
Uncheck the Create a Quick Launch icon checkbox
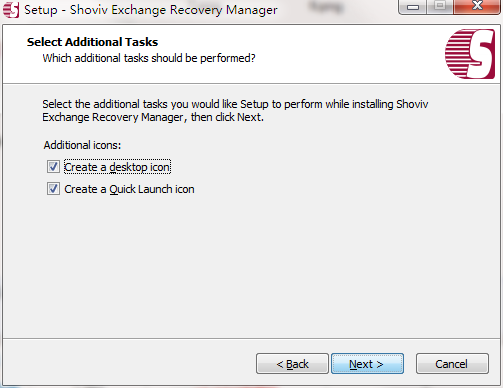click(x=53, y=189)
